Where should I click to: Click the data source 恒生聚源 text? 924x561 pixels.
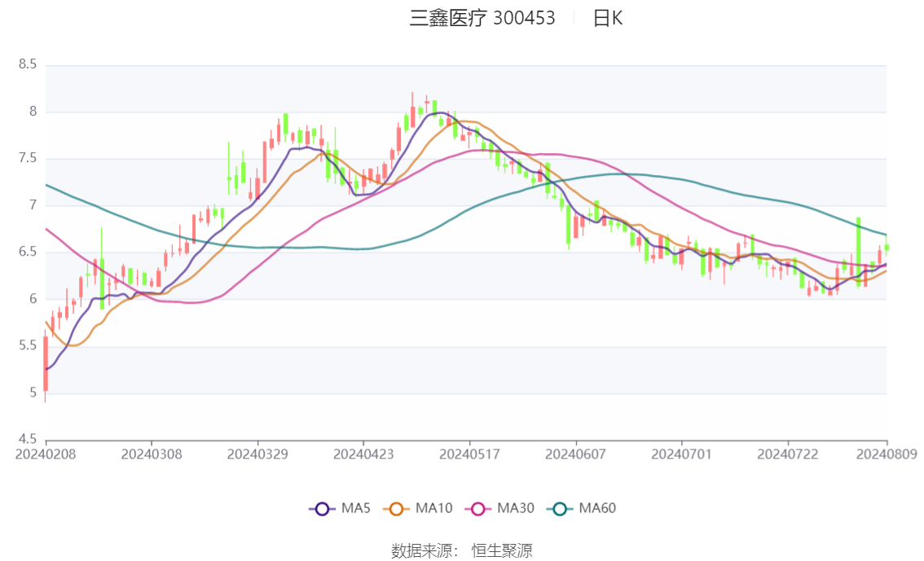tap(501, 551)
